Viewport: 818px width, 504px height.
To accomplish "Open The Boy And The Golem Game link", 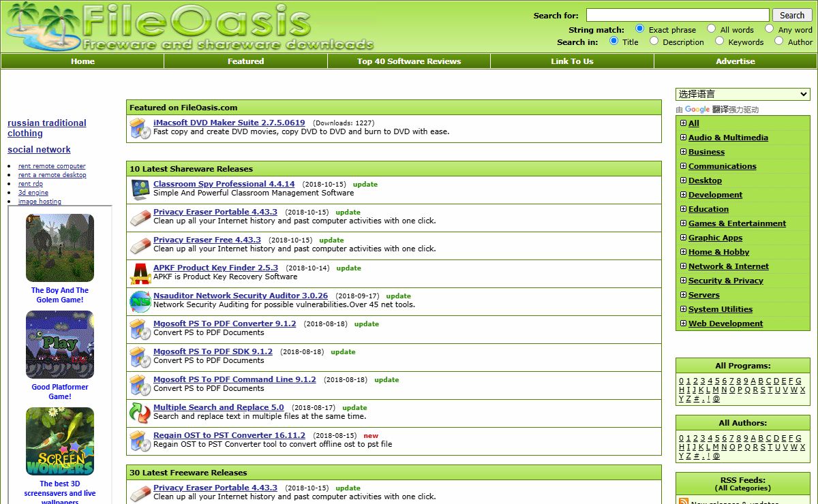I will [60, 295].
